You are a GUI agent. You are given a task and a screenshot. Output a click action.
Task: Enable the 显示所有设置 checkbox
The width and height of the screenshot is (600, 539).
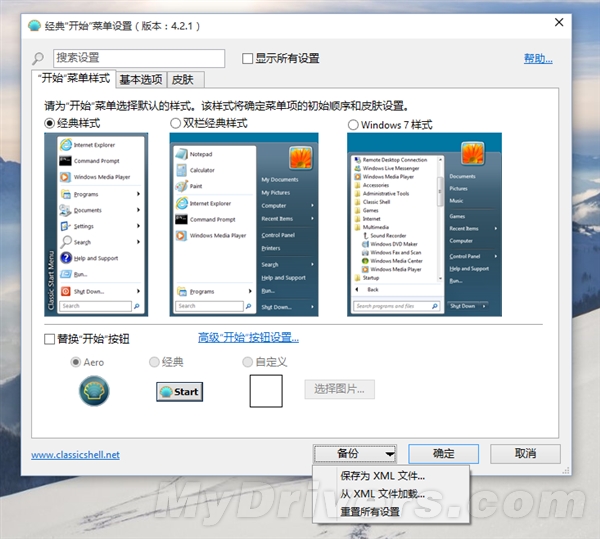tap(248, 59)
